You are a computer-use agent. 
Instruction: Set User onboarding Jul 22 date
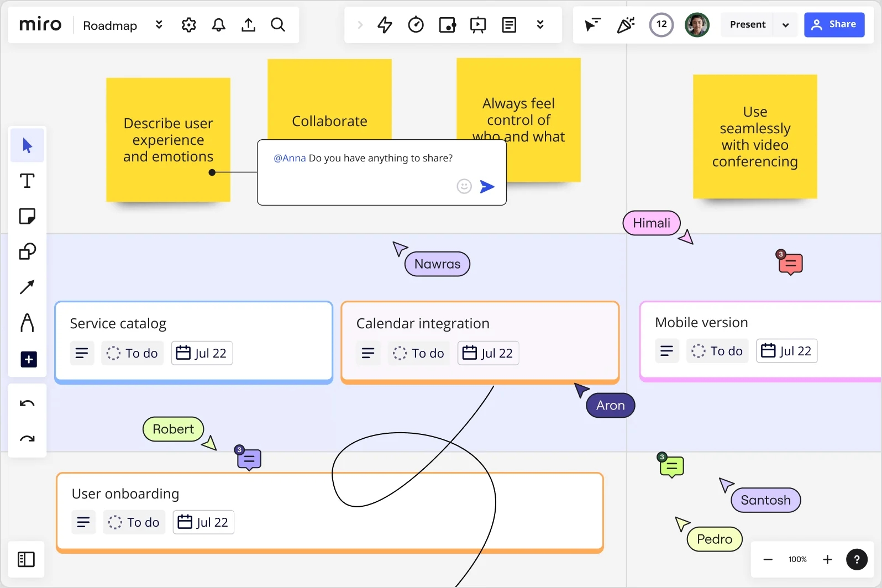coord(203,522)
